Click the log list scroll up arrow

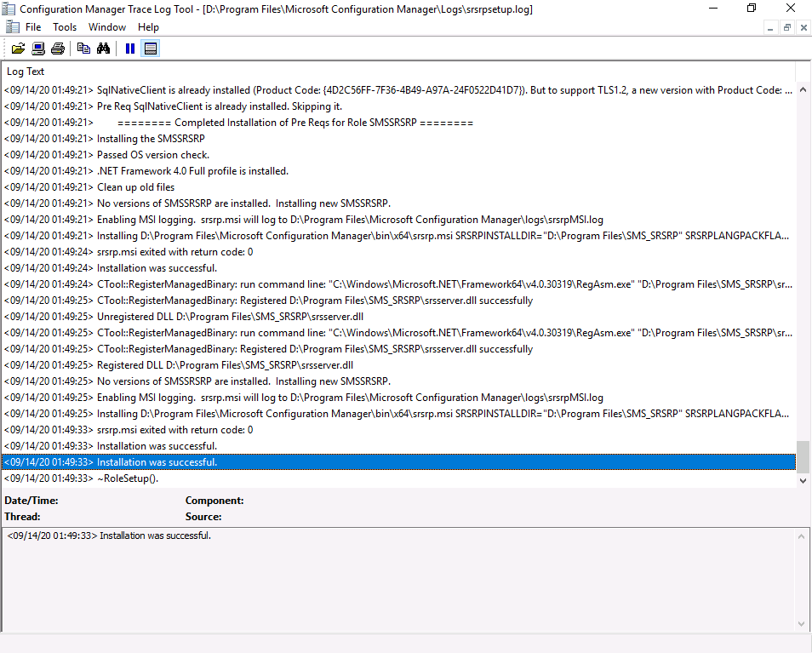[x=803, y=89]
